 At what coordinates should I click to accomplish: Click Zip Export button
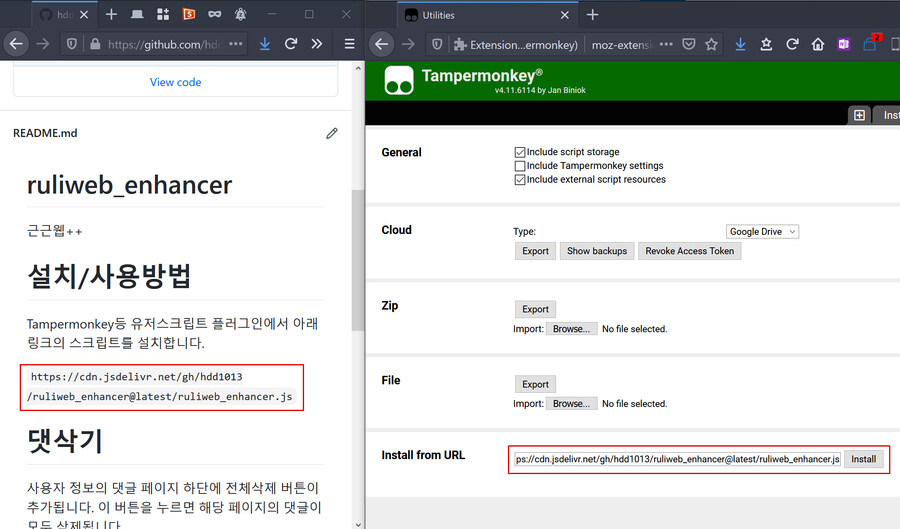tap(536, 309)
